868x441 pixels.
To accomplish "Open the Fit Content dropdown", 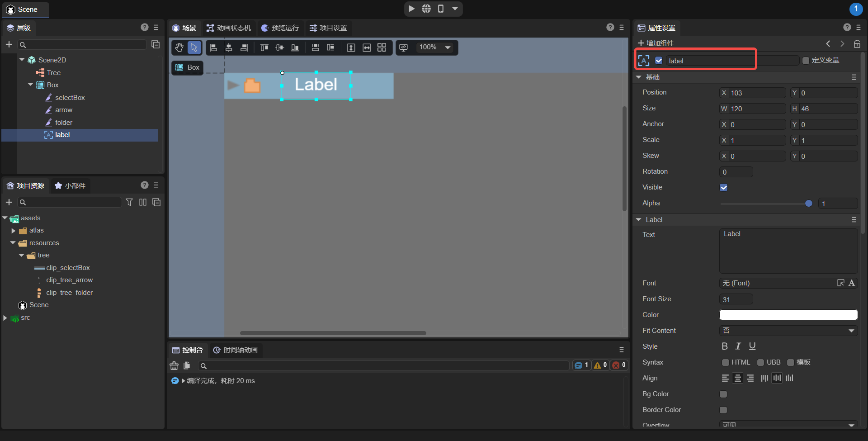I will (x=788, y=331).
